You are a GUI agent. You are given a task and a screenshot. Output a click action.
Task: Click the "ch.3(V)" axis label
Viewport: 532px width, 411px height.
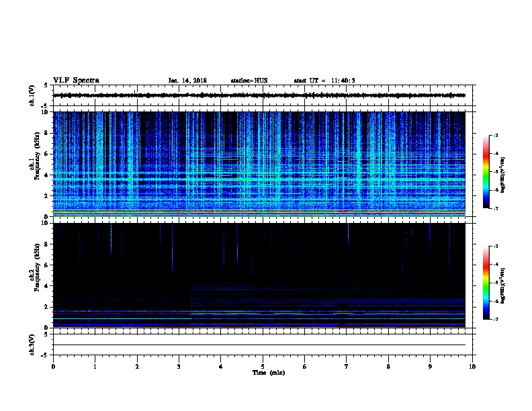32,345
